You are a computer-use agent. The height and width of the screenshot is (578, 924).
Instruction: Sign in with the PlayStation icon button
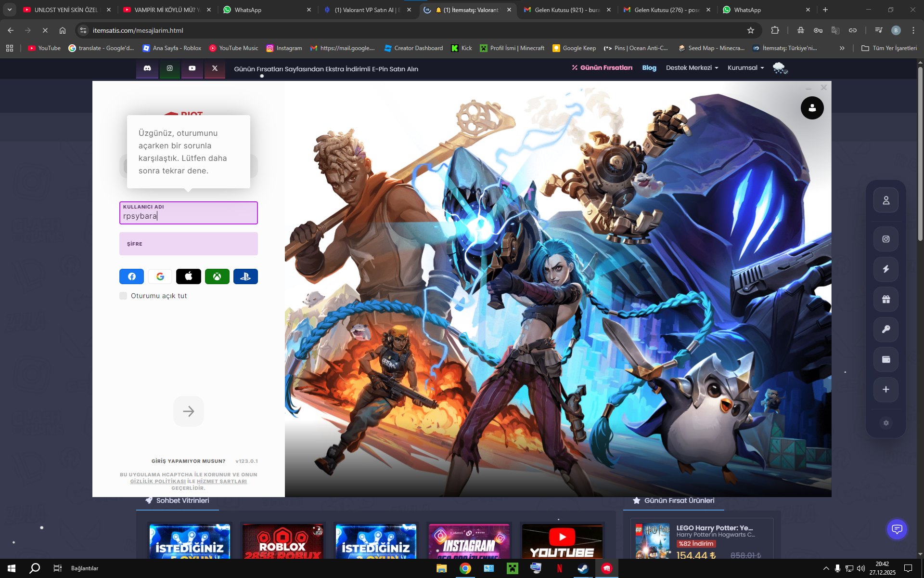click(245, 276)
